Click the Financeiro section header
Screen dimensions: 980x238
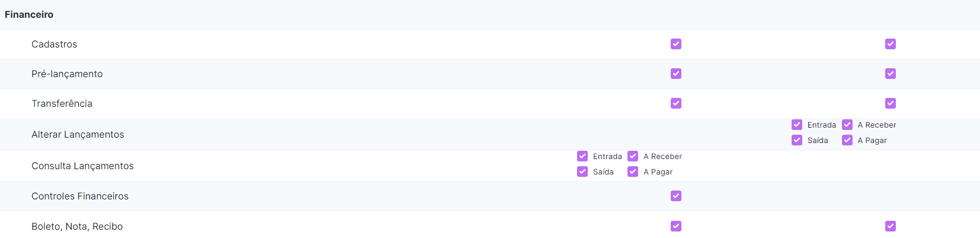click(29, 14)
